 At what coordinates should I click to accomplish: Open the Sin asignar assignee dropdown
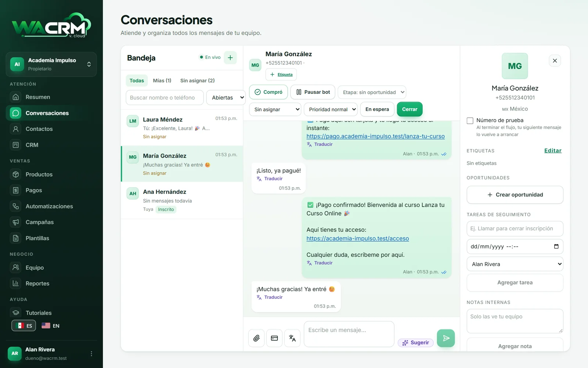275,109
